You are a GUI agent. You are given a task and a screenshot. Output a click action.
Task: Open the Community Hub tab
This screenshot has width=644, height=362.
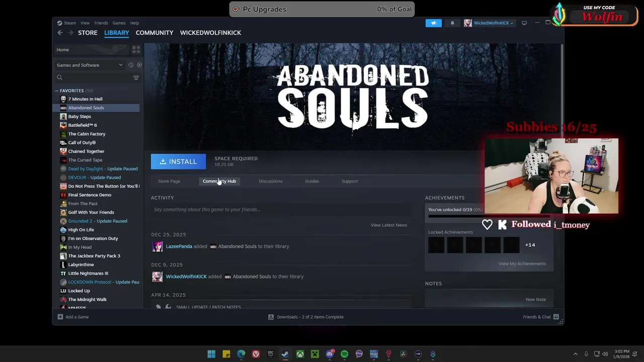pos(219,181)
